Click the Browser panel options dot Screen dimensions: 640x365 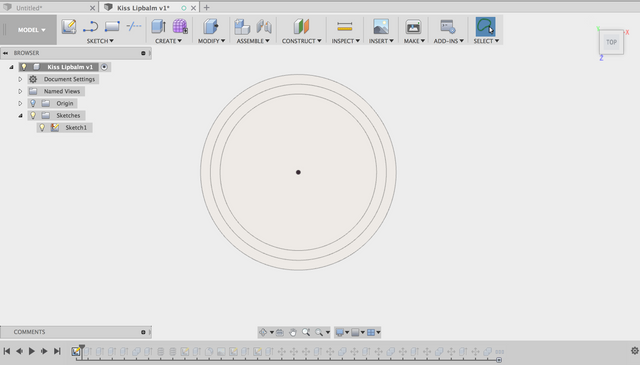pyautogui.click(x=143, y=53)
